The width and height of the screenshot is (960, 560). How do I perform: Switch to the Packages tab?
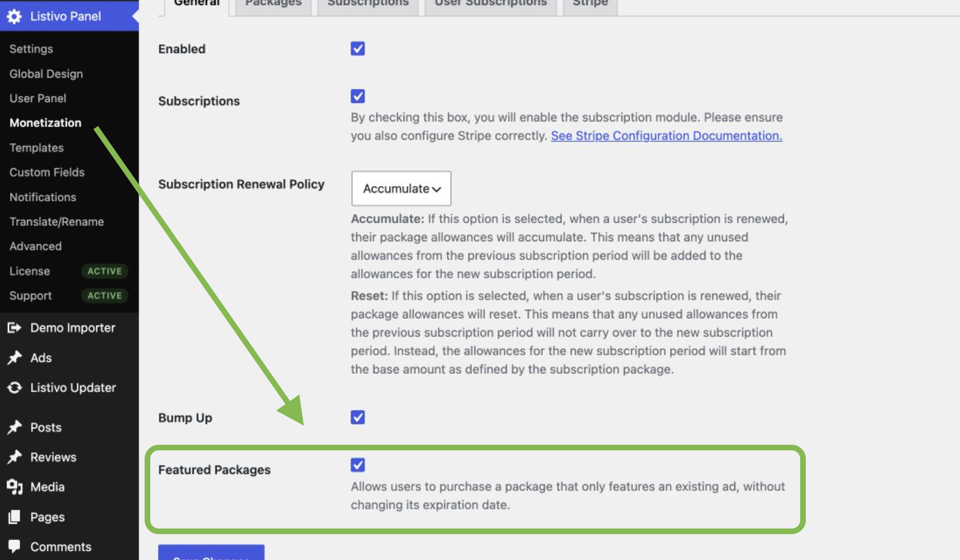point(273,4)
